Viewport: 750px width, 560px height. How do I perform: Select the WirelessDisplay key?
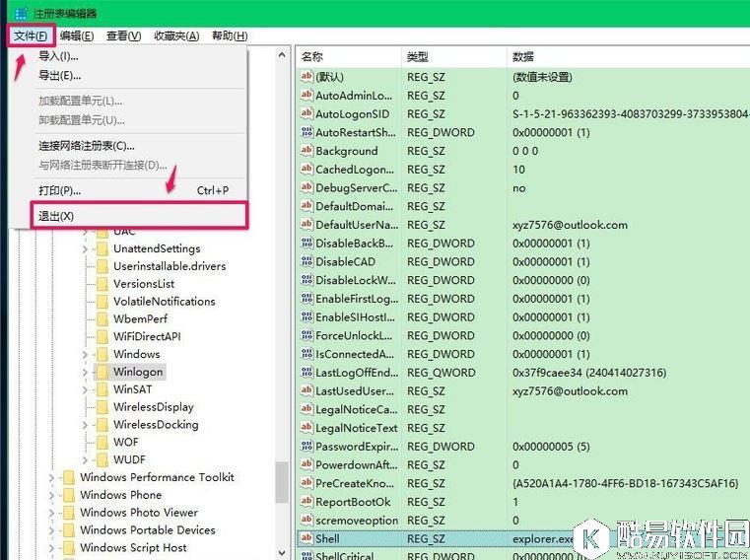[154, 407]
